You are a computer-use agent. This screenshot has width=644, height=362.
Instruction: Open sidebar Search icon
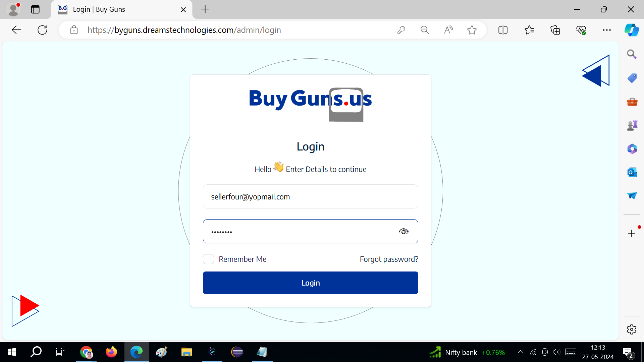(x=632, y=54)
